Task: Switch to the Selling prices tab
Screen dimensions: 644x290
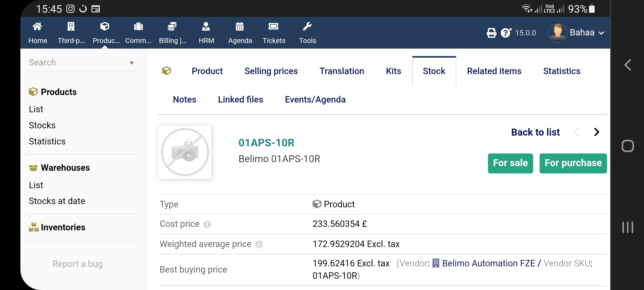Action: pos(271,71)
